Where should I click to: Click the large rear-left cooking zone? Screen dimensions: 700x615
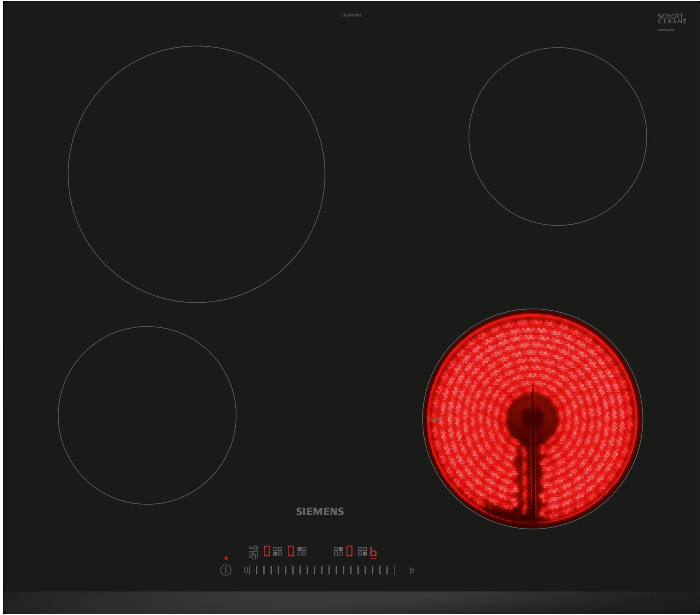click(x=196, y=174)
